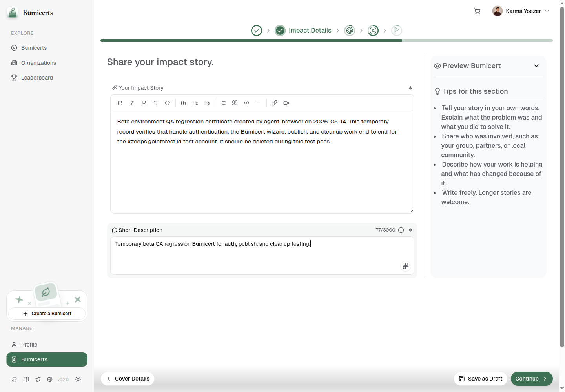Click the Continue button

532,379
